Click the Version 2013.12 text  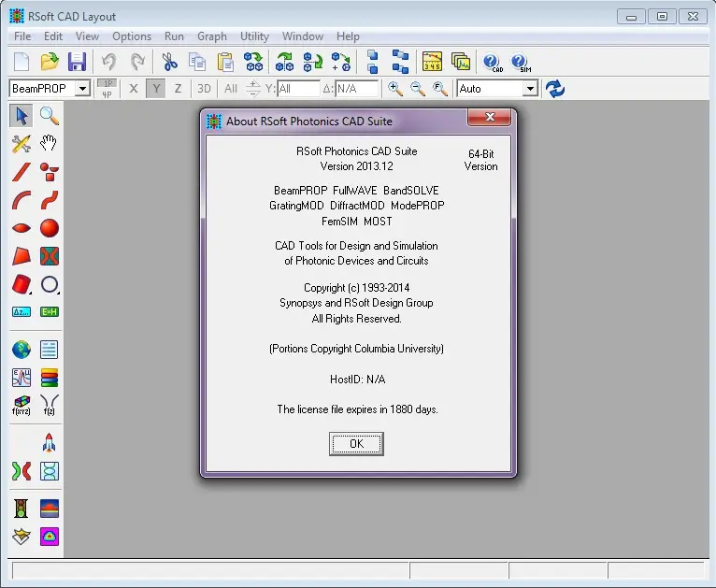click(x=357, y=166)
